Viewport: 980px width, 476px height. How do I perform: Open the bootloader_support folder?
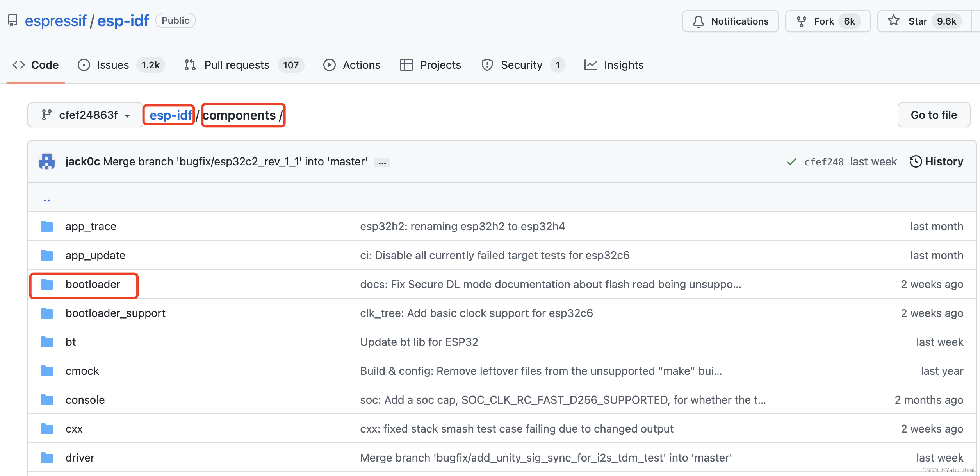tap(116, 313)
